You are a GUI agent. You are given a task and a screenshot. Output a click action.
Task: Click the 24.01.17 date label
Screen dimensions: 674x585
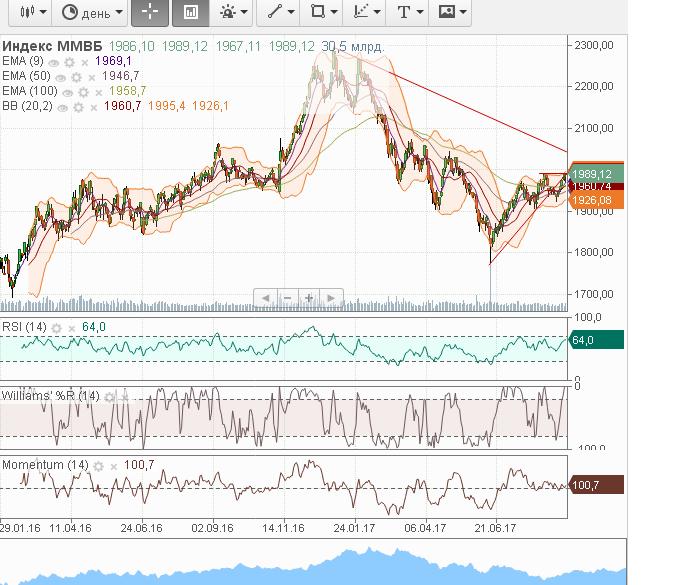(354, 528)
